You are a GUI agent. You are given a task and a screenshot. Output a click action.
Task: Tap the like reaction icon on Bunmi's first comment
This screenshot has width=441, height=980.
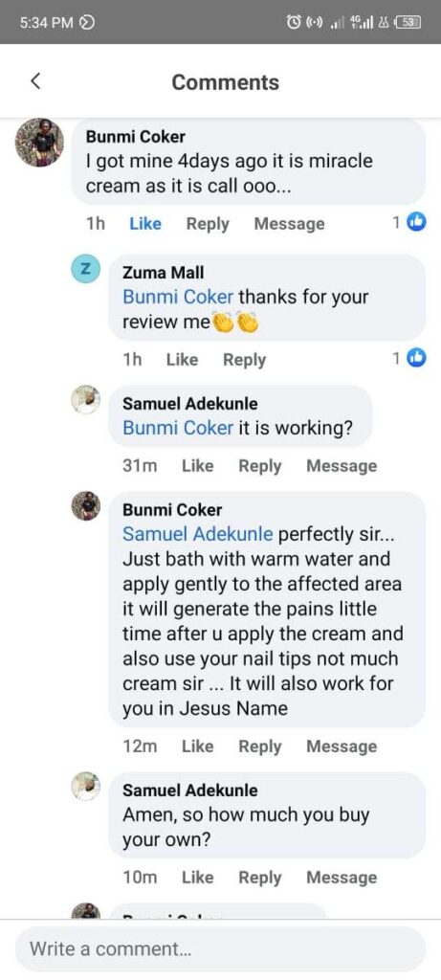[x=417, y=222]
